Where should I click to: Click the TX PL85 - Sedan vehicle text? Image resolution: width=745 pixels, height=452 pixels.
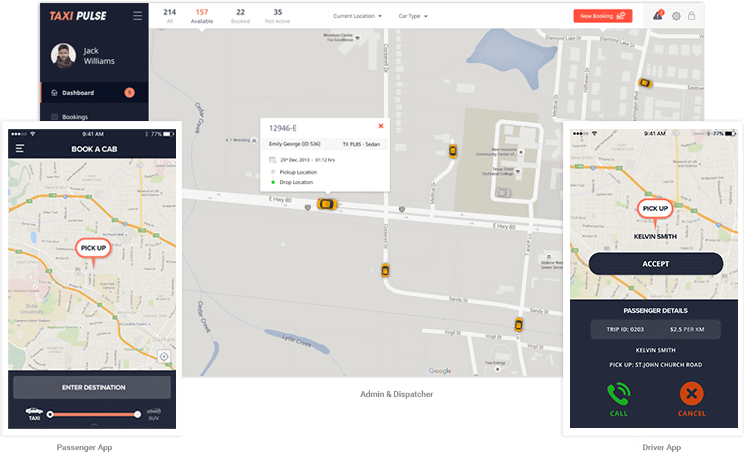point(361,144)
